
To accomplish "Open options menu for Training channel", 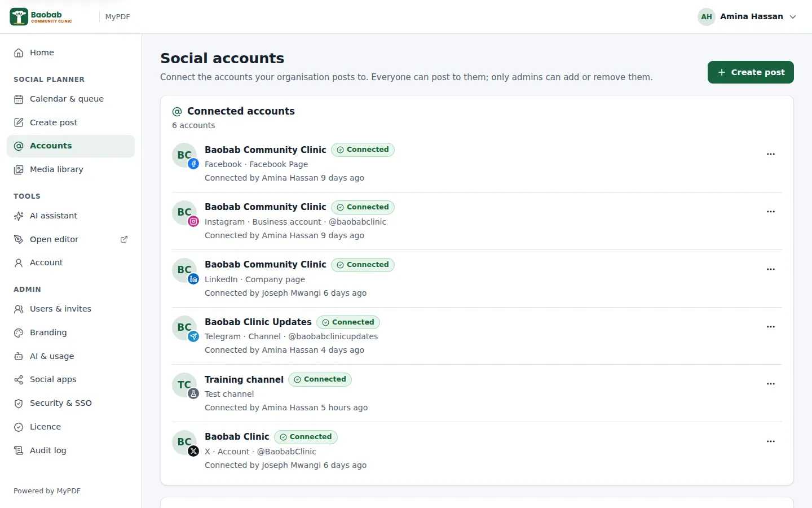I will coord(771,384).
